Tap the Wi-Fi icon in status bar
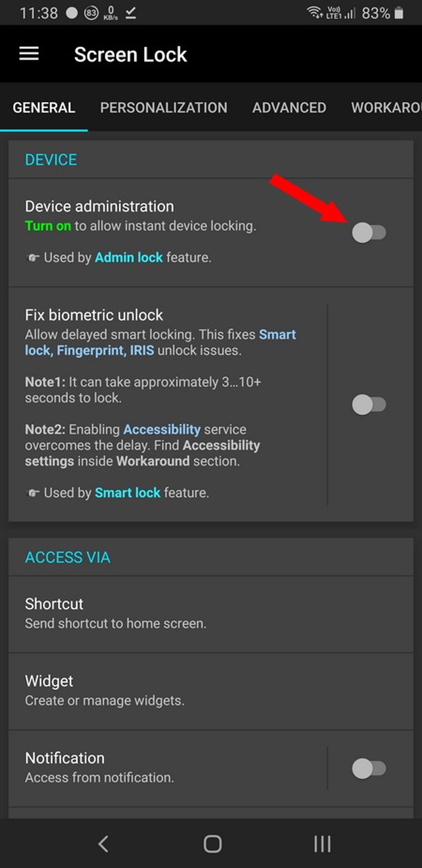Viewport: 422px width, 868px height. 315,12
